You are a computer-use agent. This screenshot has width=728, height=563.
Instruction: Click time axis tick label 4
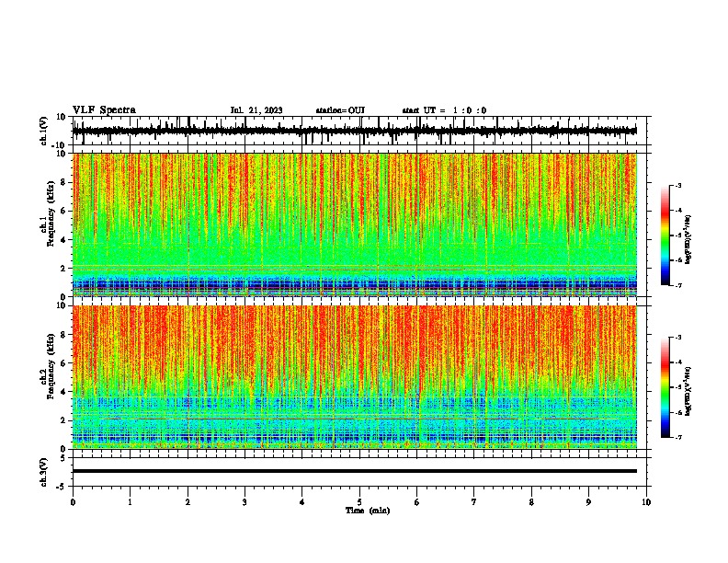click(302, 502)
